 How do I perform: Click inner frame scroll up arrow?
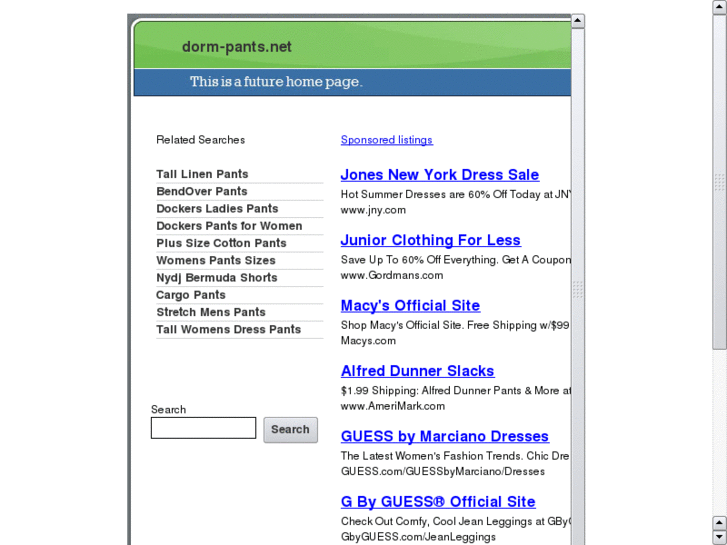click(x=577, y=21)
